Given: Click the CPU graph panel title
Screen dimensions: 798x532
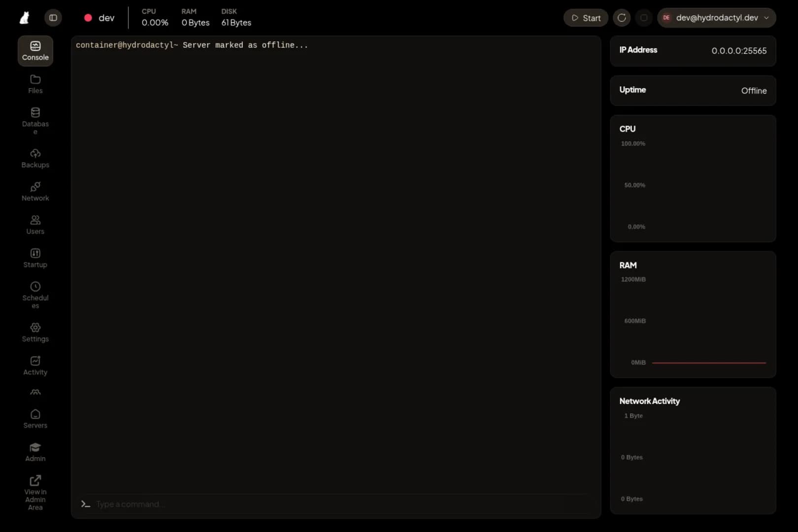Looking at the screenshot, I should pos(627,129).
